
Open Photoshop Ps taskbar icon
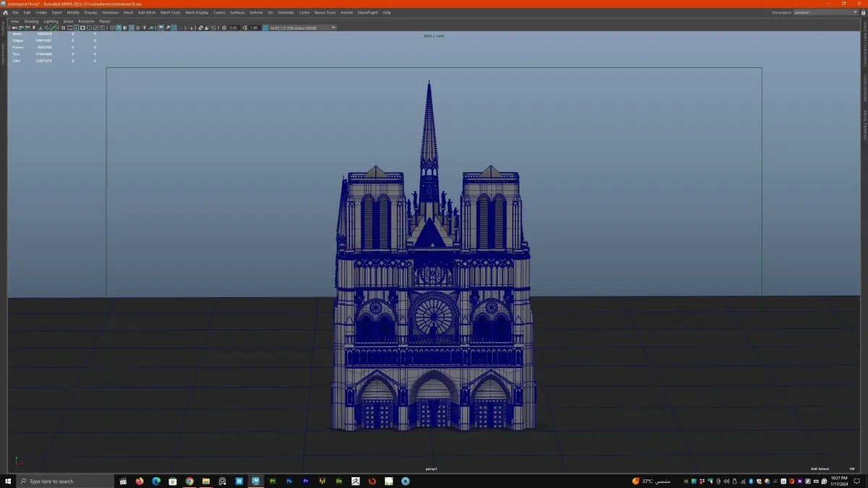(x=289, y=481)
